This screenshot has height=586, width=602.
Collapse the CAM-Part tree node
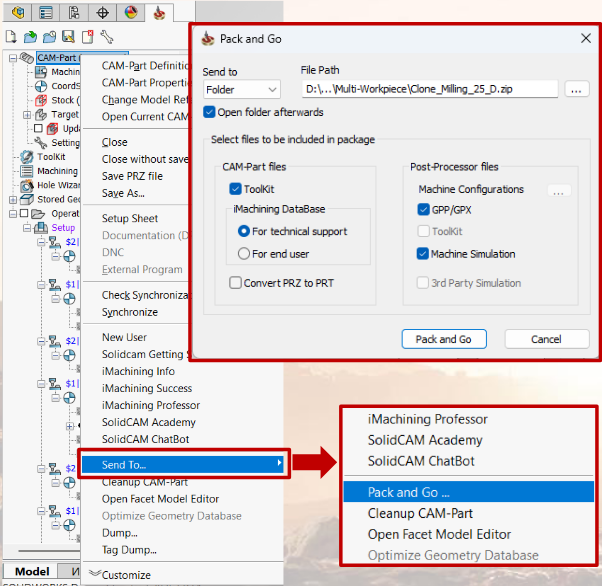[x=13, y=58]
